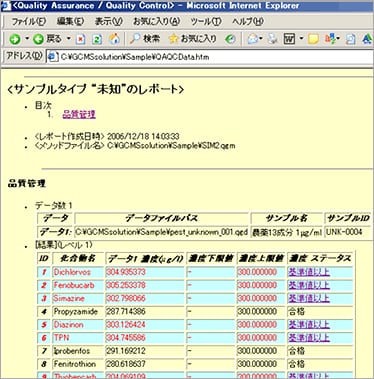The height and width of the screenshot is (379, 374).
Task: Click the concentration value 287.714386
Action: (126, 312)
